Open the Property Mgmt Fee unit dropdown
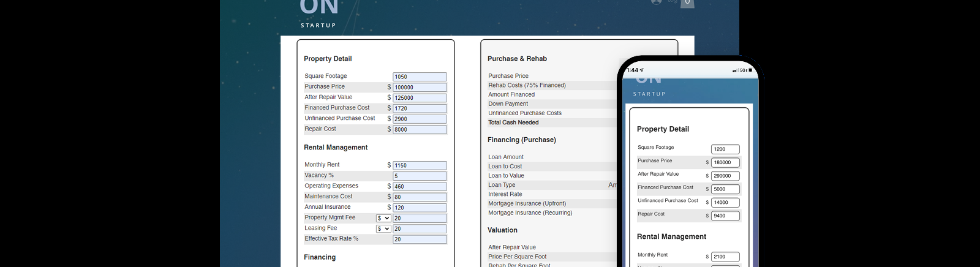The height and width of the screenshot is (267, 980). 383,218
